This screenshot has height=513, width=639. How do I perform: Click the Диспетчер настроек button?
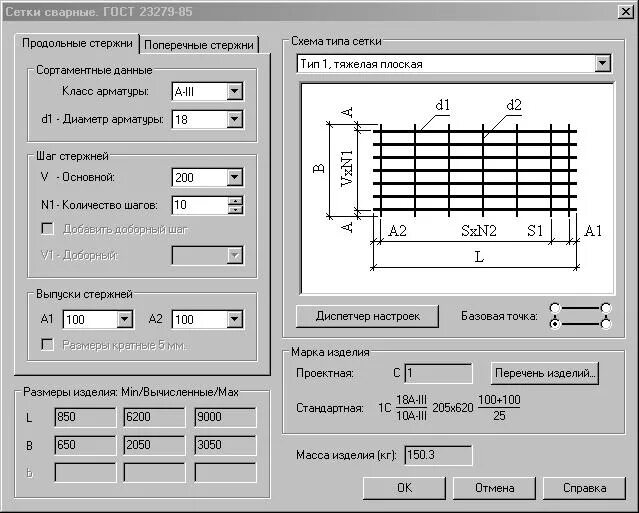(367, 316)
